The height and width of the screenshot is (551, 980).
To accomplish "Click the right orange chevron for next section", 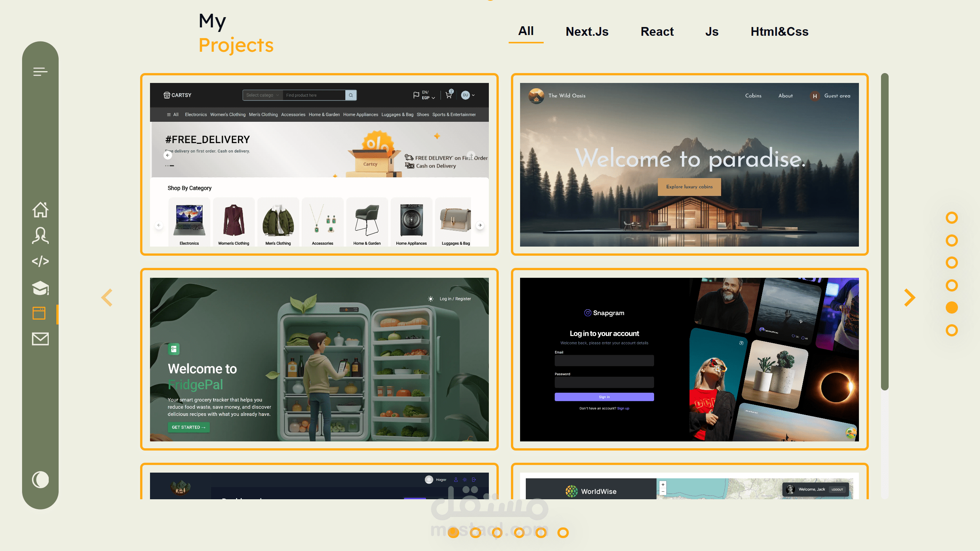I will [910, 297].
